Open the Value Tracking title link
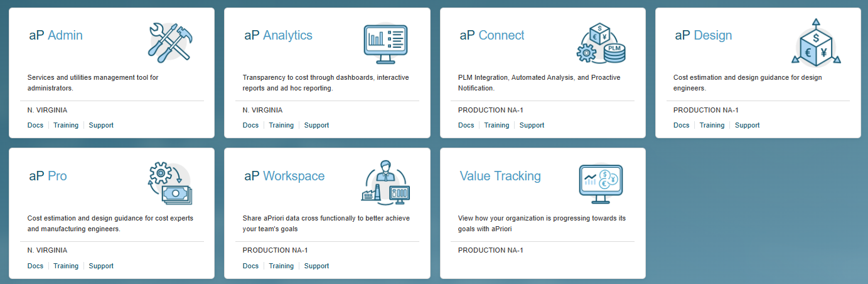The height and width of the screenshot is (284, 868). (x=500, y=176)
